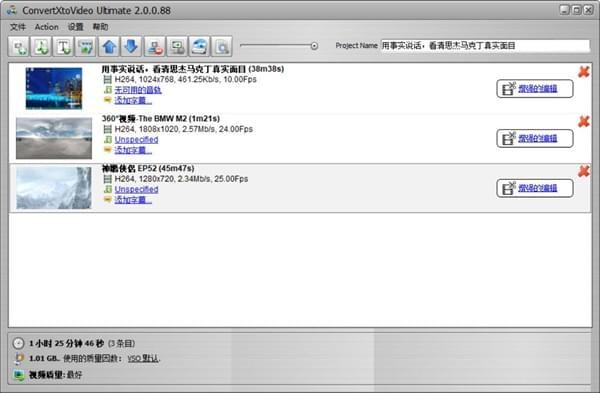Click add subtitle link under EP52 video

[133, 200]
